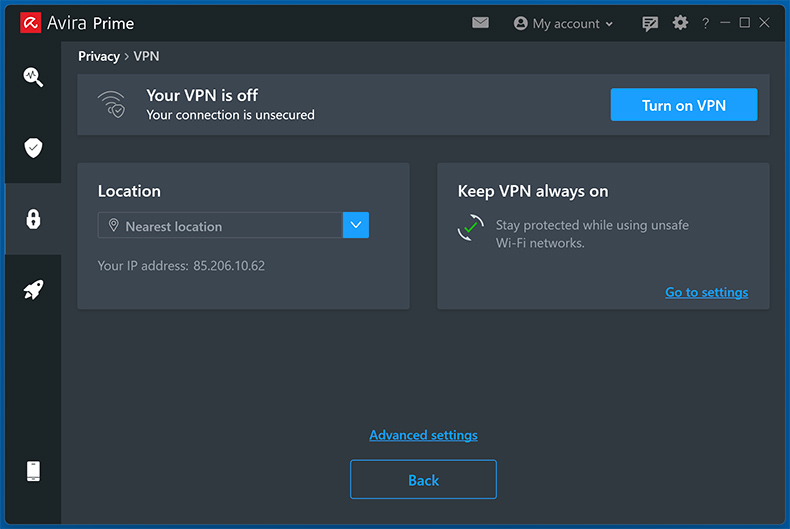Open the Status scan icon in sidebar
This screenshot has height=529, width=790.
point(33,77)
